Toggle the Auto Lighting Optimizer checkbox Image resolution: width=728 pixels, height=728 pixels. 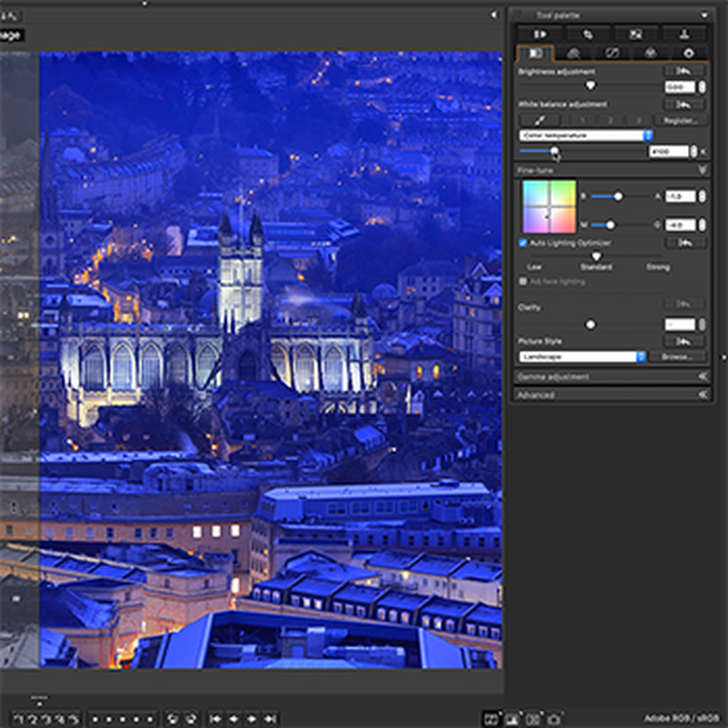pyautogui.click(x=521, y=243)
